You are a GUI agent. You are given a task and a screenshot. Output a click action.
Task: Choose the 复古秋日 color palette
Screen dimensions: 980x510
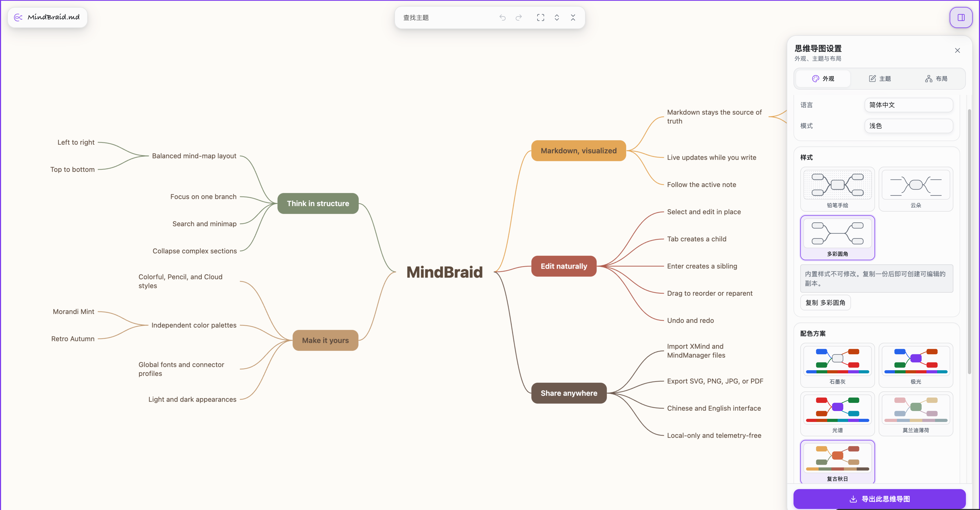837,462
